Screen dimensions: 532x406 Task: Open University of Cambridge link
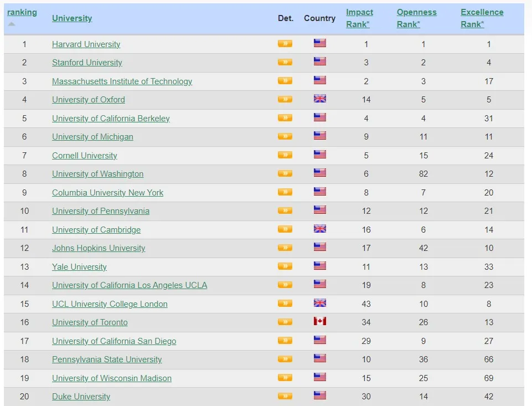point(96,229)
